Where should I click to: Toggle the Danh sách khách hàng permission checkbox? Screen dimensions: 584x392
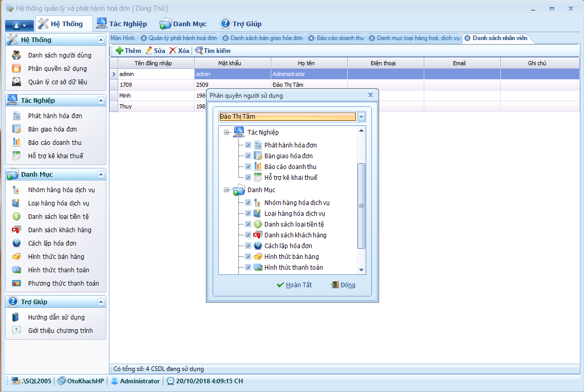[x=248, y=235]
